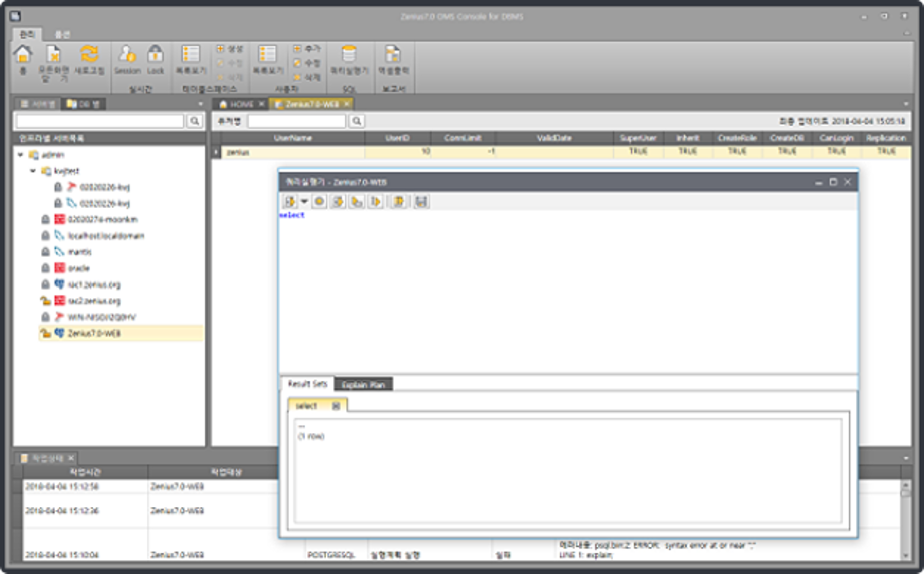The height and width of the screenshot is (574, 924).
Task: Click the Excel export report icon
Action: (x=393, y=54)
